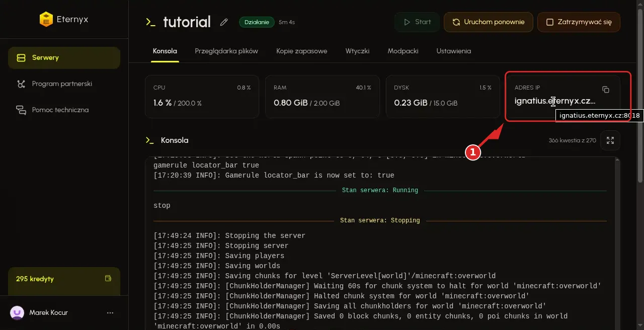This screenshot has height=330, width=644.
Task: Click the RAM 0.80 GiB usage card
Action: coord(322,97)
